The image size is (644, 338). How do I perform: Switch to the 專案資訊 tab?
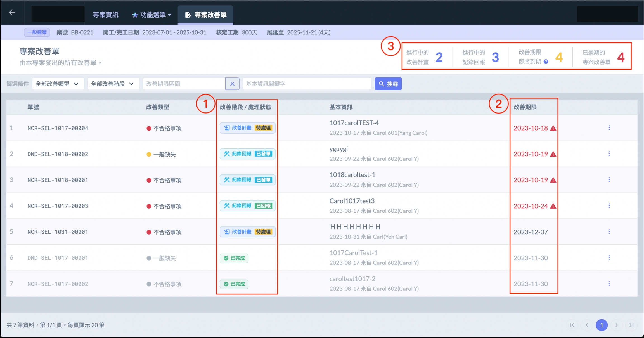pyautogui.click(x=105, y=15)
